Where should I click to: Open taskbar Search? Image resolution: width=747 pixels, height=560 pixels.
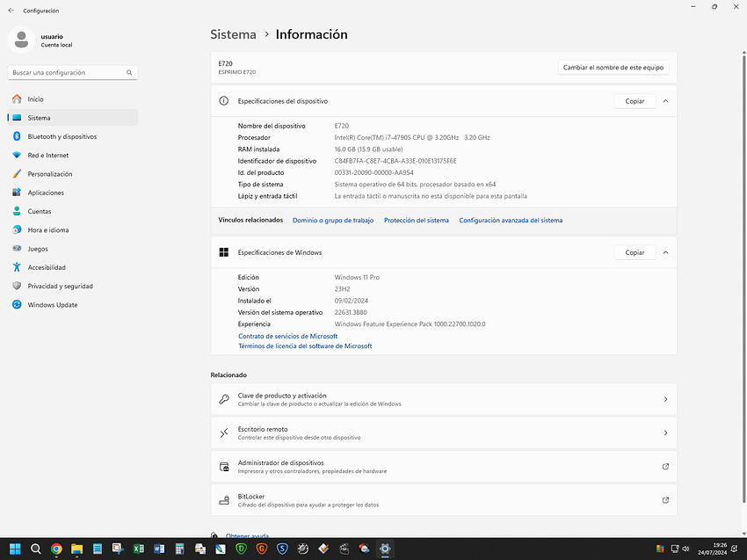coord(36,549)
